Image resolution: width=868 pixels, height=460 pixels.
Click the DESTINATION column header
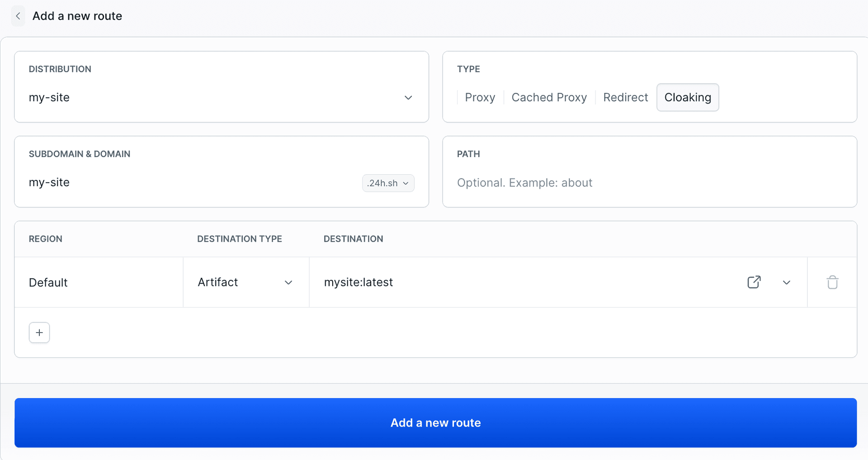[354, 239]
